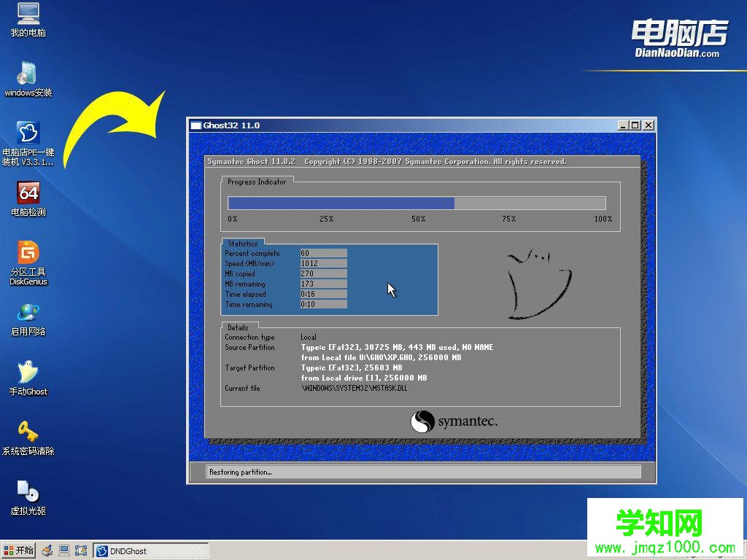
Task: Click the Time remaining value 0:10
Action: coord(323,304)
